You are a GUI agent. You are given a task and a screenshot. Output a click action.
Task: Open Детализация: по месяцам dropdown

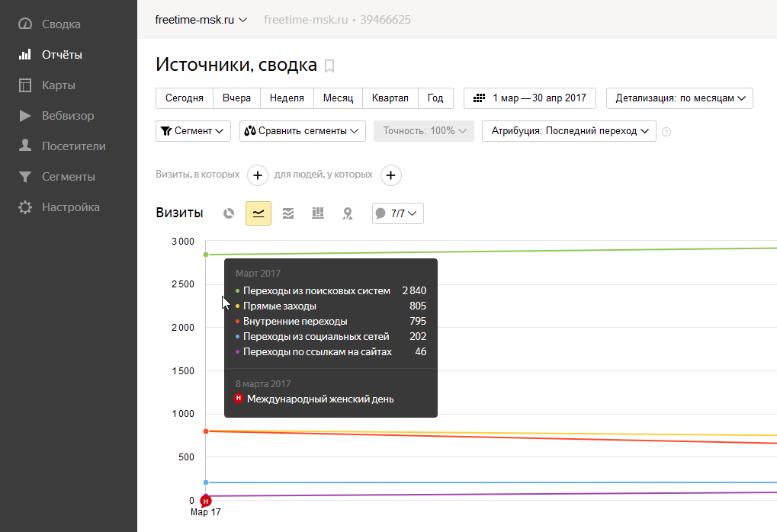(679, 98)
